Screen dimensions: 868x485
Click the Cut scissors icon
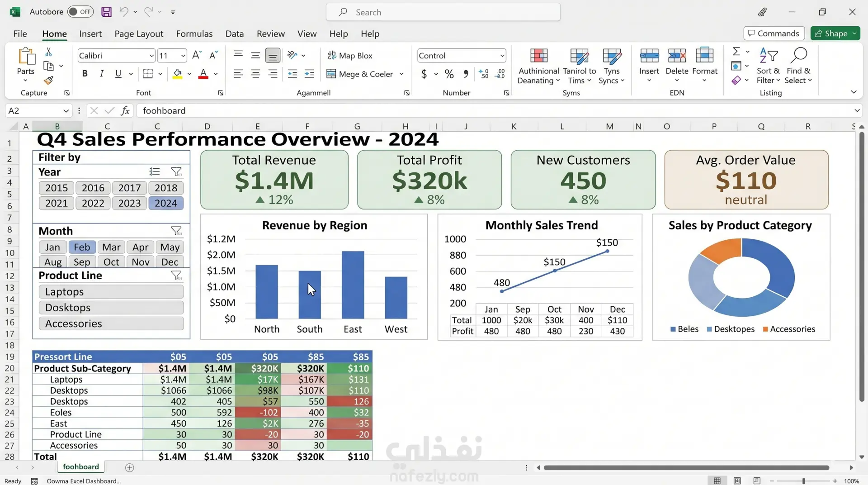[48, 52]
